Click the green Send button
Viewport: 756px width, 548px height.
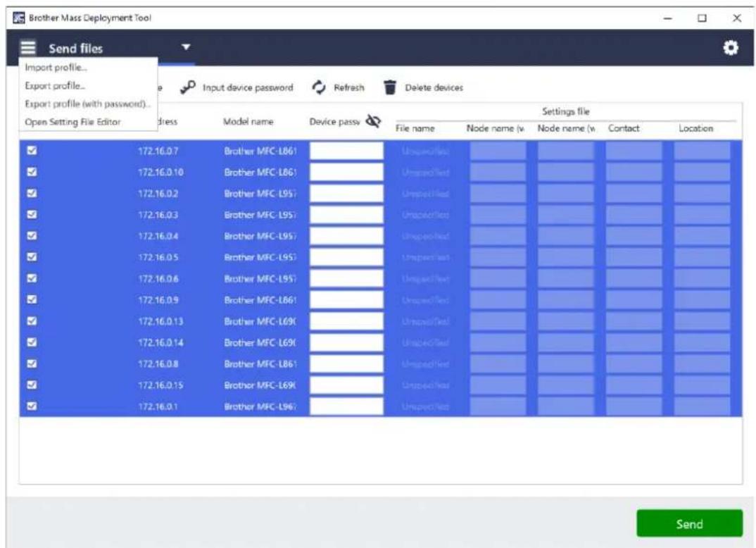click(x=689, y=523)
